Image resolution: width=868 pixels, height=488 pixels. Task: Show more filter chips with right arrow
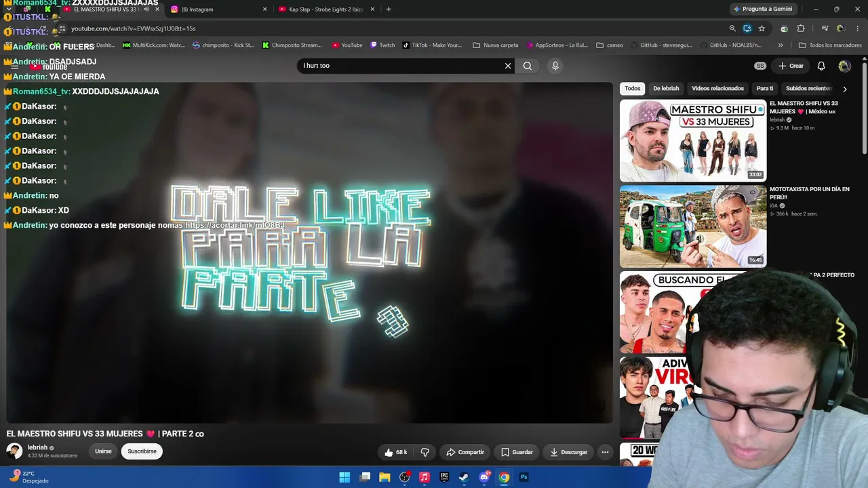click(x=844, y=89)
